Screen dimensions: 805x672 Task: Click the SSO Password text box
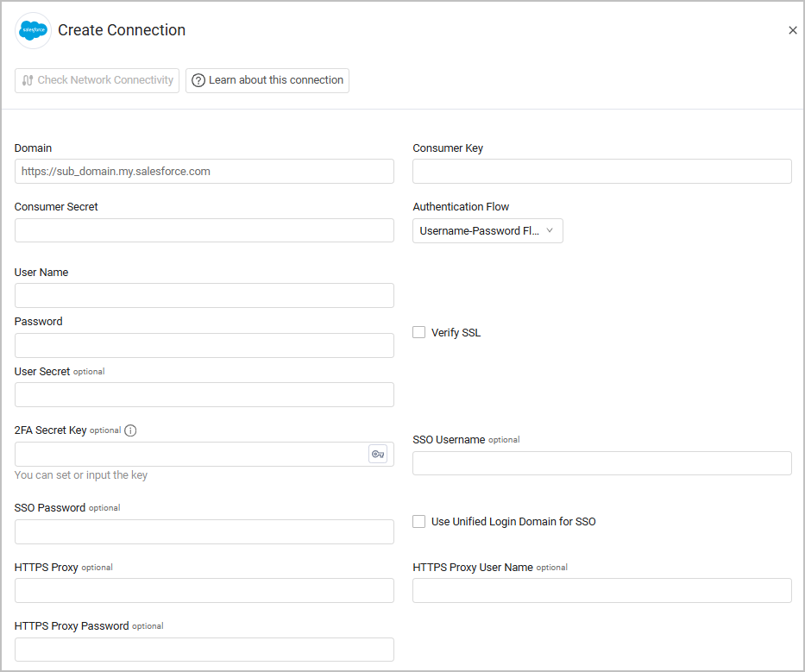point(204,532)
